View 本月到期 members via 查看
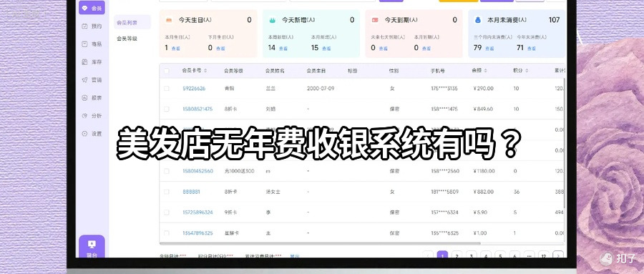644x274 pixels. (x=426, y=48)
